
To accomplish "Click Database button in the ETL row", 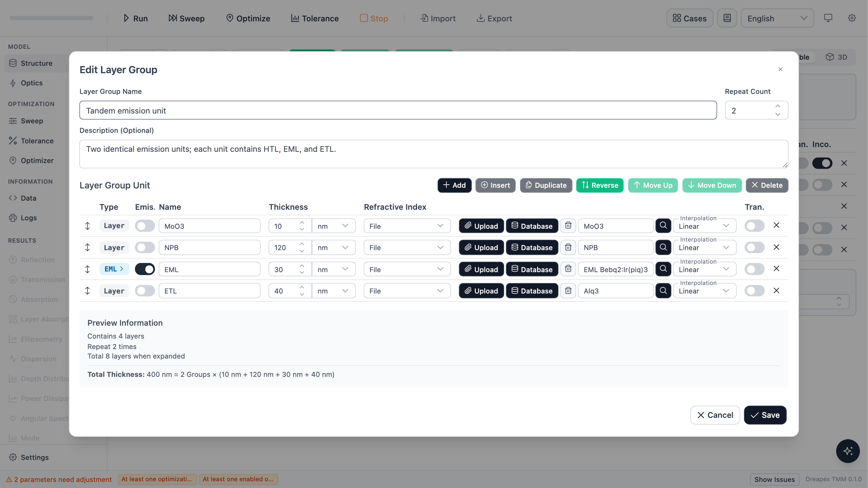I will point(532,291).
